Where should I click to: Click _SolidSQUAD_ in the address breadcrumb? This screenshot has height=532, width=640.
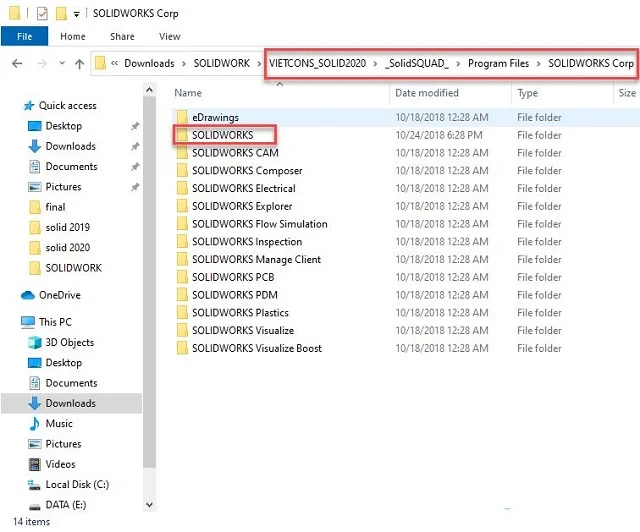pos(416,63)
